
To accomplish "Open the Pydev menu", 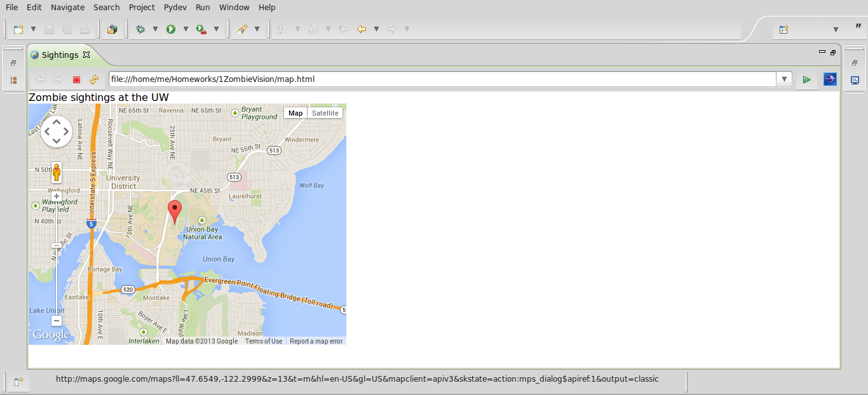I will tap(176, 7).
